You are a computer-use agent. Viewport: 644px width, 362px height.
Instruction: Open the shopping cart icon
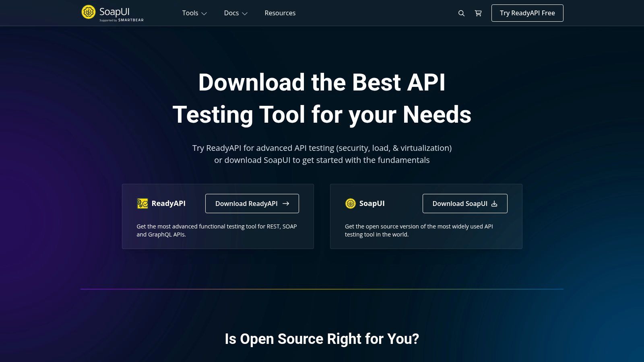coord(478,13)
